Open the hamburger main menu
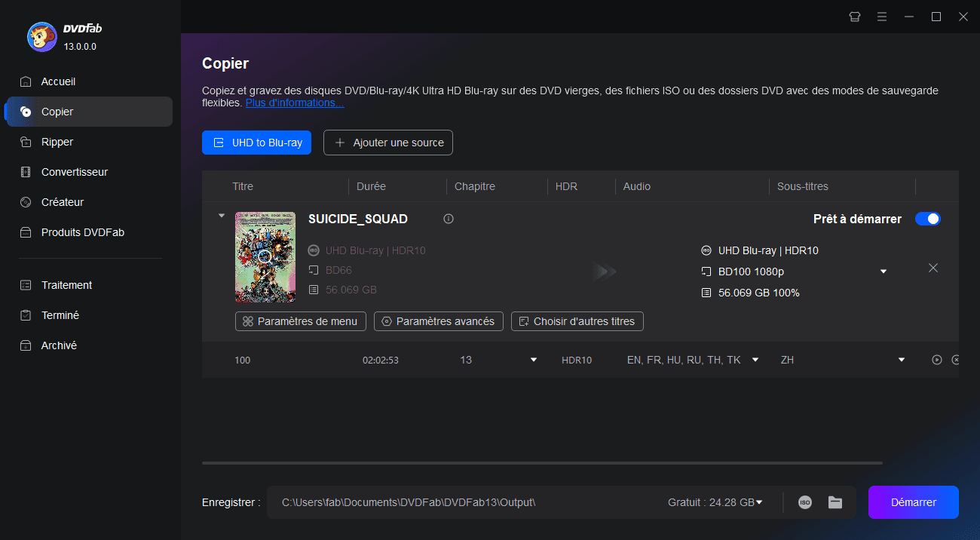This screenshot has width=980, height=540. click(881, 17)
